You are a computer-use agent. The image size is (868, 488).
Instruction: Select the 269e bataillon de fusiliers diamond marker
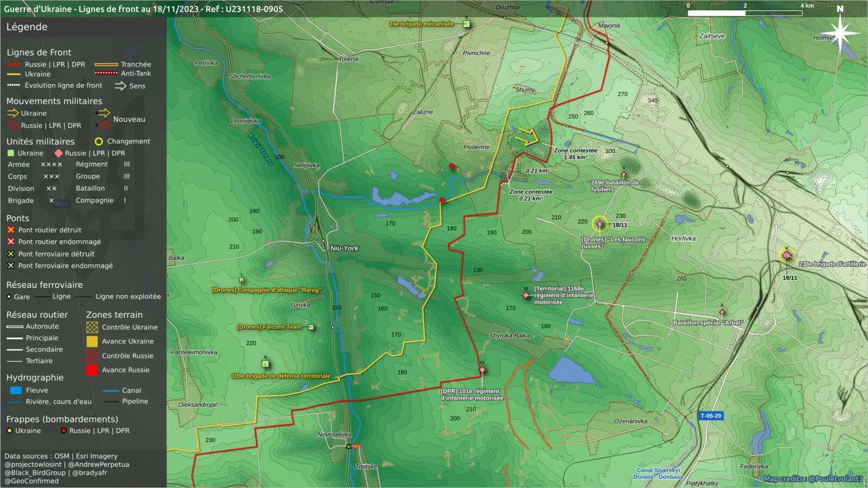coord(623,175)
